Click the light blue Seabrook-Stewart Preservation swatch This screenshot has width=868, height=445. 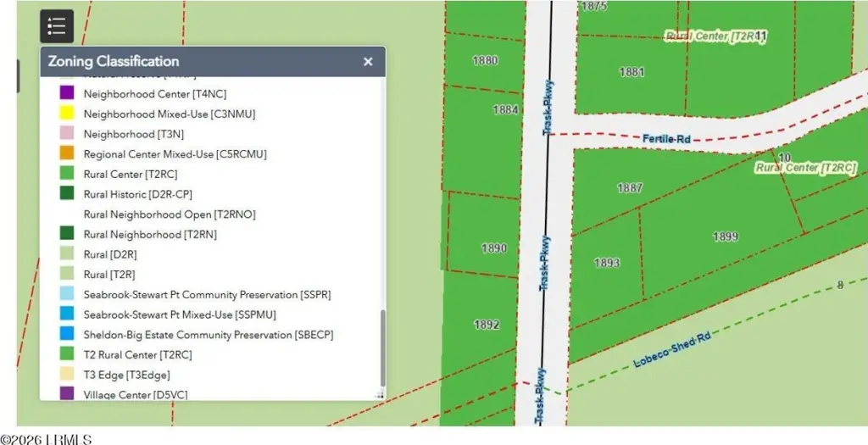point(67,294)
